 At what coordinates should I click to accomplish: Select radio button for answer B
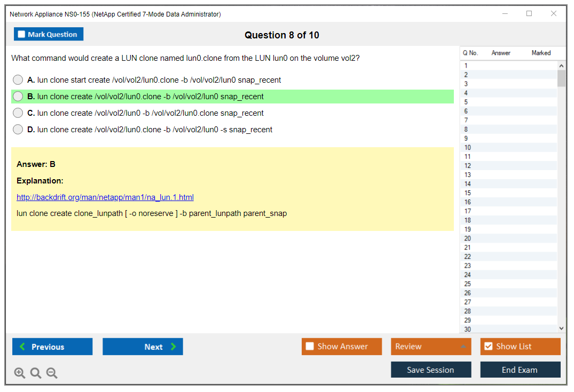coord(18,97)
